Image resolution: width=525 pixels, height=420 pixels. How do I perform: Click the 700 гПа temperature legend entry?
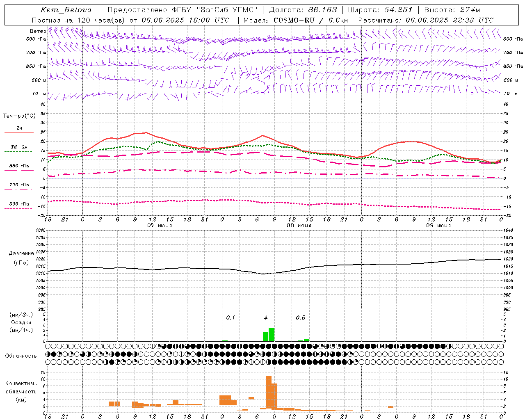coord(19,187)
